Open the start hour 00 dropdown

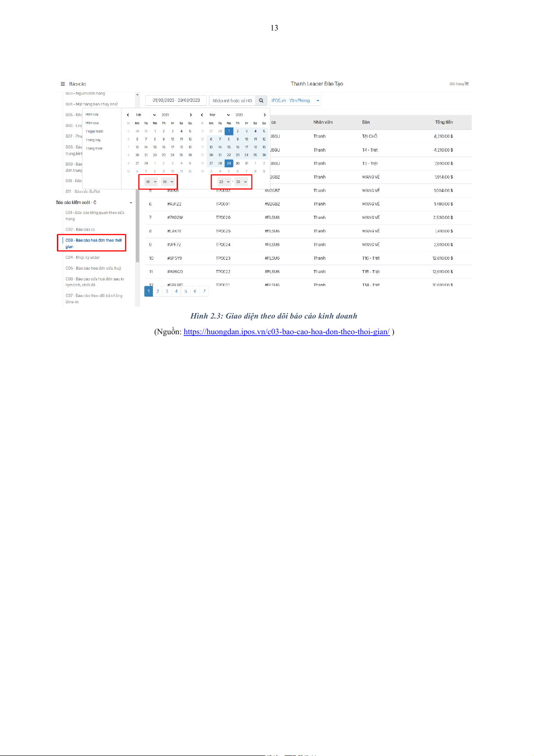click(151, 182)
